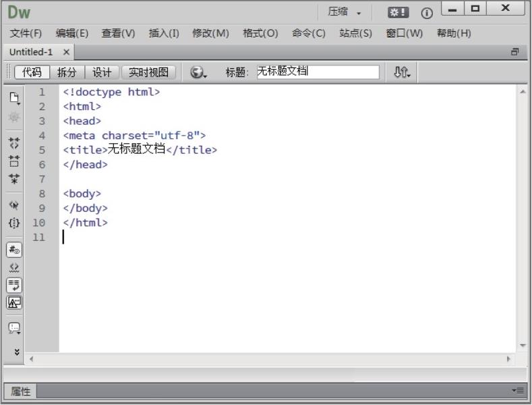The width and height of the screenshot is (532, 405).
Task: Enable 实时视图 live view
Action: [x=148, y=72]
